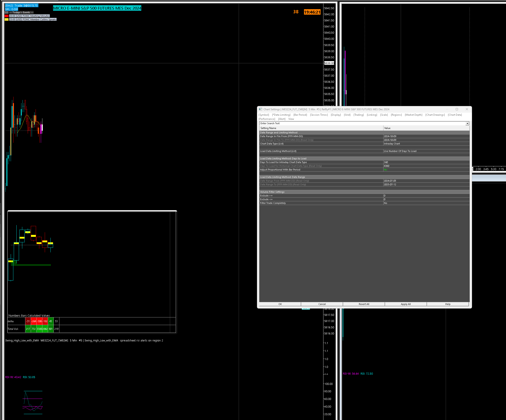Click the Revert All button

tap(364, 304)
